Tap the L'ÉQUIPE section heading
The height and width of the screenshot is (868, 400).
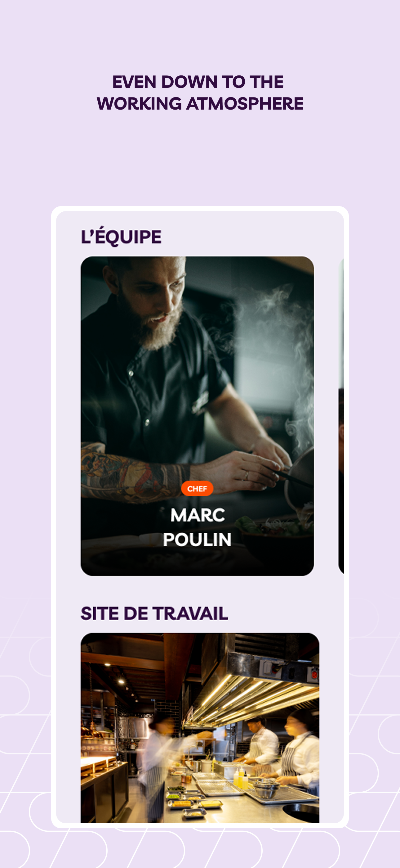121,237
